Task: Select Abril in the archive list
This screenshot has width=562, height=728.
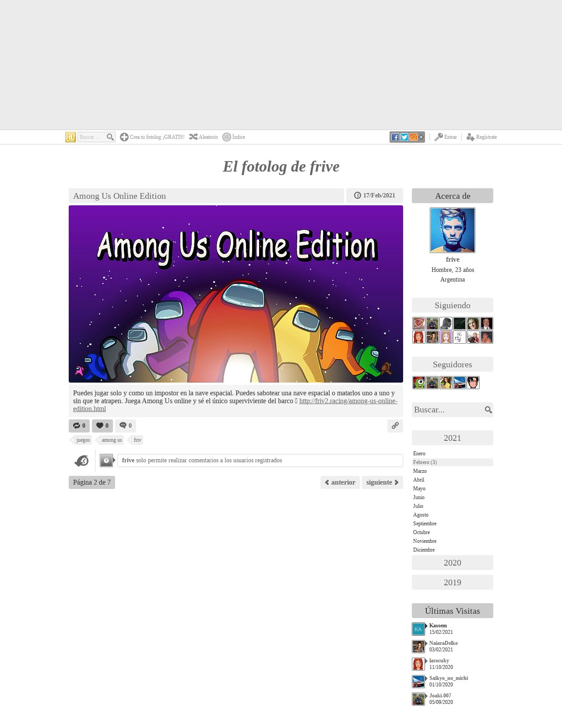Action: click(418, 480)
